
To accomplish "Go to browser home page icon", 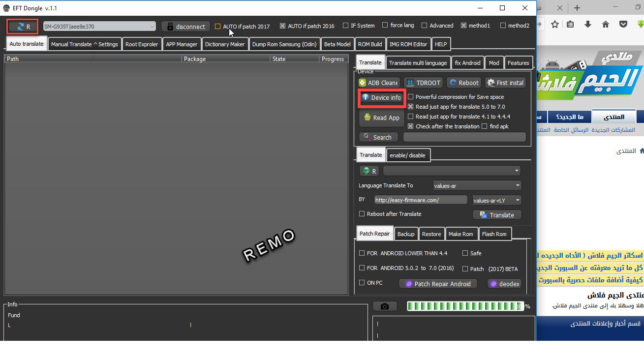I will (x=606, y=24).
